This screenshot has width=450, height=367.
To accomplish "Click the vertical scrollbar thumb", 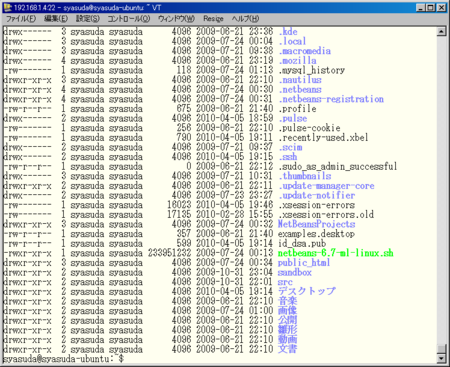I will tap(441, 349).
